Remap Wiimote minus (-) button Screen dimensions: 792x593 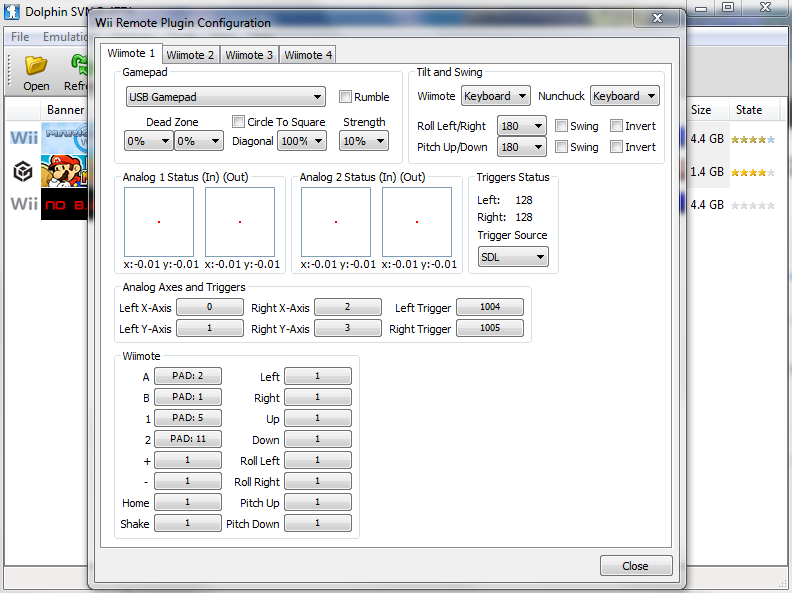pyautogui.click(x=187, y=481)
